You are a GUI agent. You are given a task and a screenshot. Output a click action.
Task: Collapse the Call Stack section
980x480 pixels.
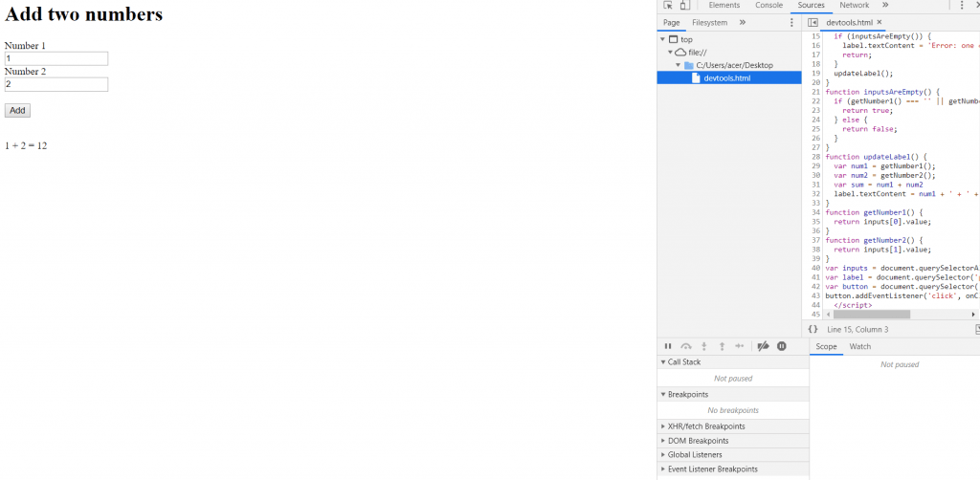pyautogui.click(x=683, y=362)
